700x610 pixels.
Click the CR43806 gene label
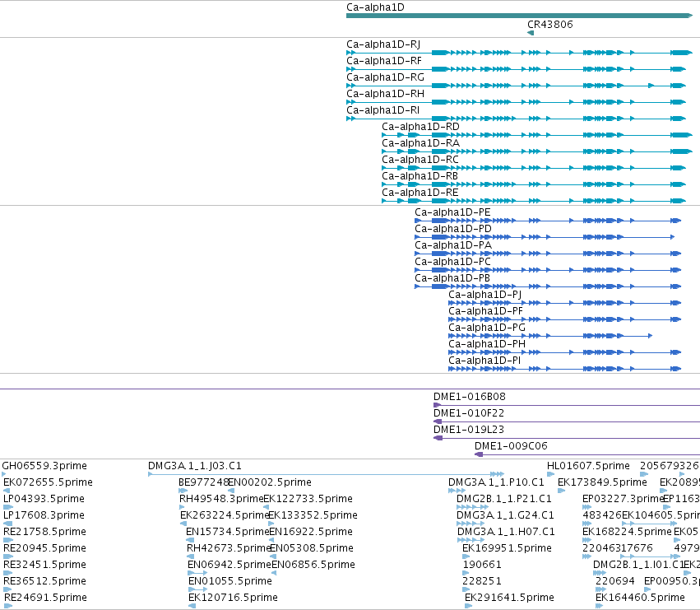(x=550, y=25)
